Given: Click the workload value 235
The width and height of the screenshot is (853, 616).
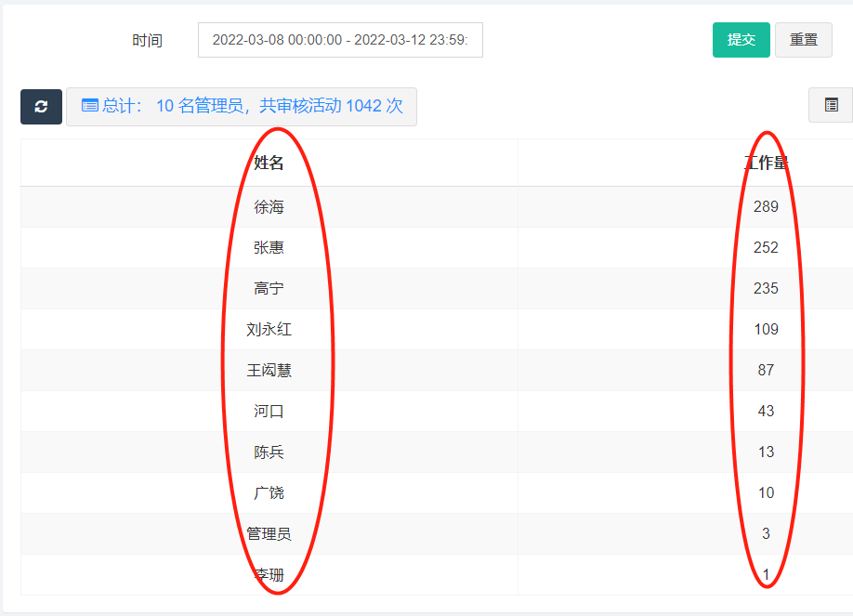Looking at the screenshot, I should (x=766, y=288).
